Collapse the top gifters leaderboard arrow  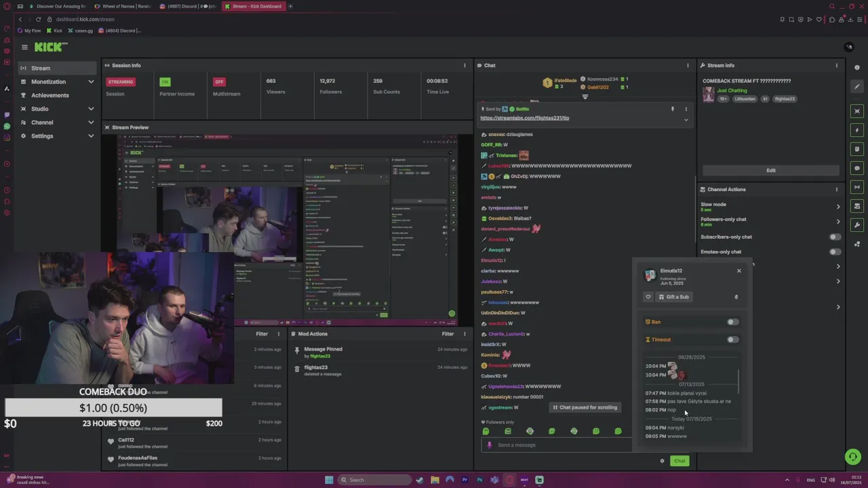click(585, 96)
